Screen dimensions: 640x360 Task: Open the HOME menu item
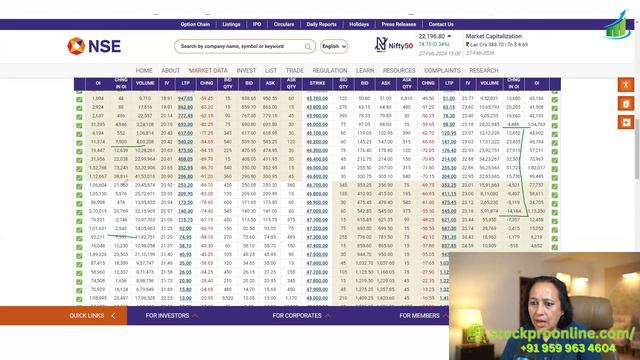(144, 71)
